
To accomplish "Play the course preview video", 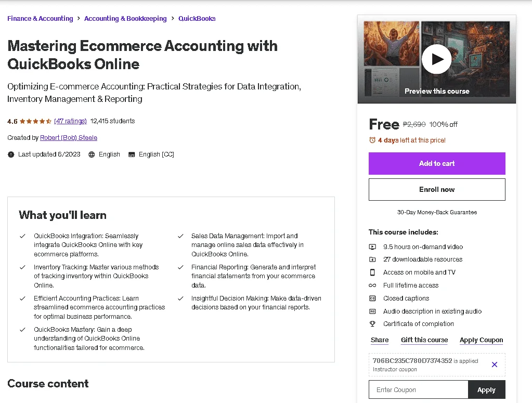I will pos(436,59).
